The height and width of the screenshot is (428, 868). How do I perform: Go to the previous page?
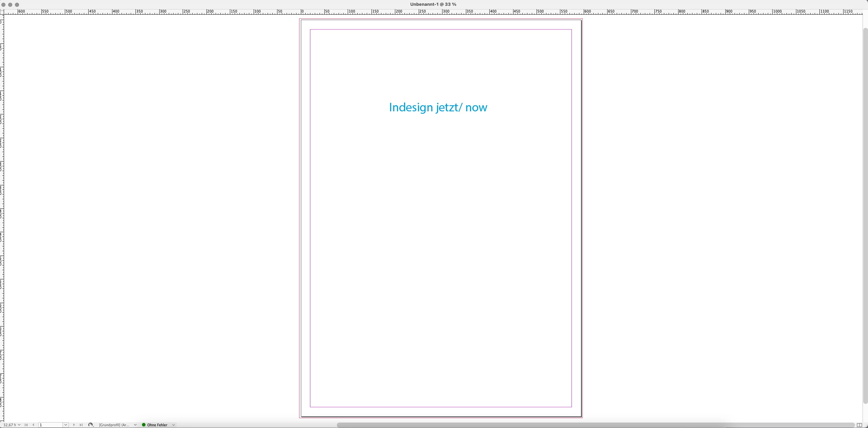33,425
